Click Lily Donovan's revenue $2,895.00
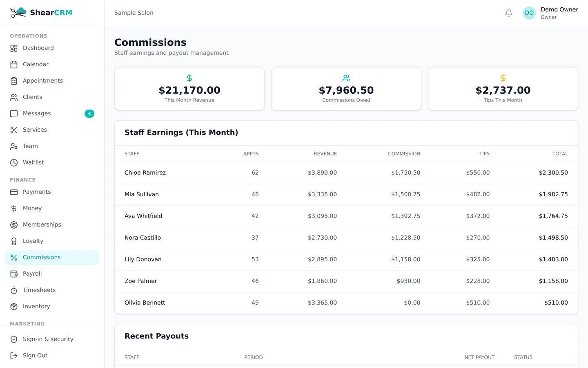This screenshot has width=588, height=368. (x=323, y=260)
